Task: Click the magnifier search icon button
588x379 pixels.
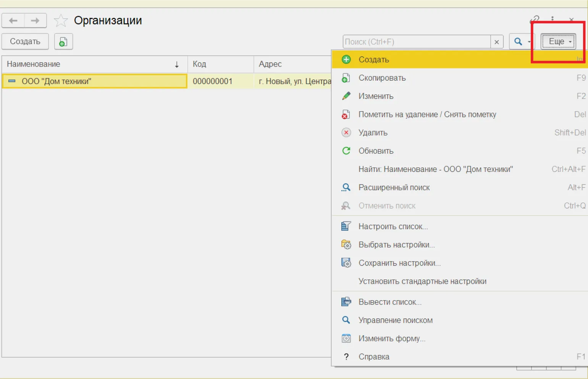Action: (x=518, y=42)
